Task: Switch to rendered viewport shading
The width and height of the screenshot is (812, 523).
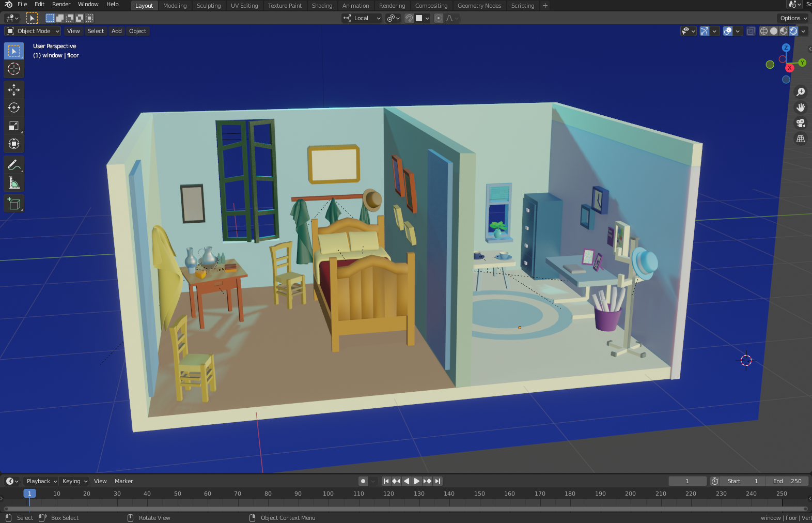Action: click(793, 31)
